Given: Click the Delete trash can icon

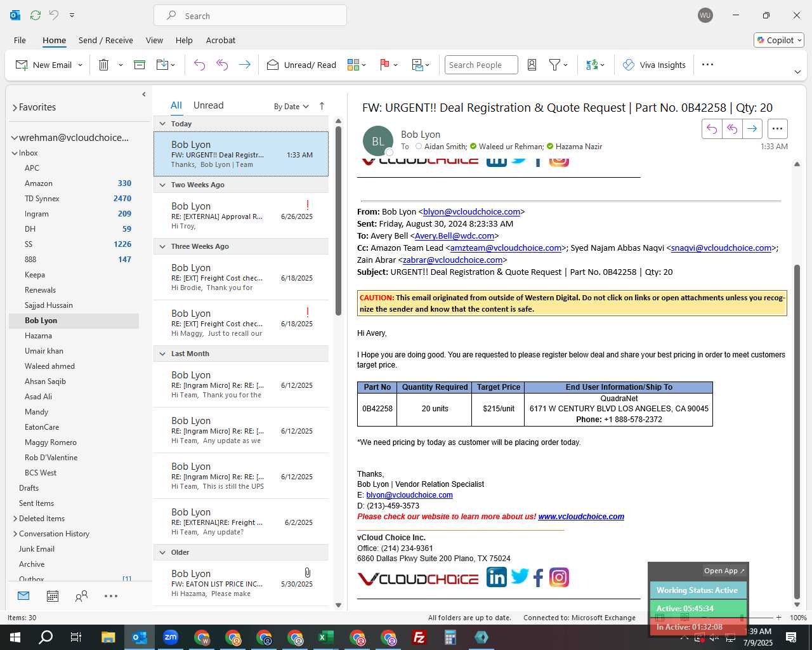Looking at the screenshot, I should (104, 65).
